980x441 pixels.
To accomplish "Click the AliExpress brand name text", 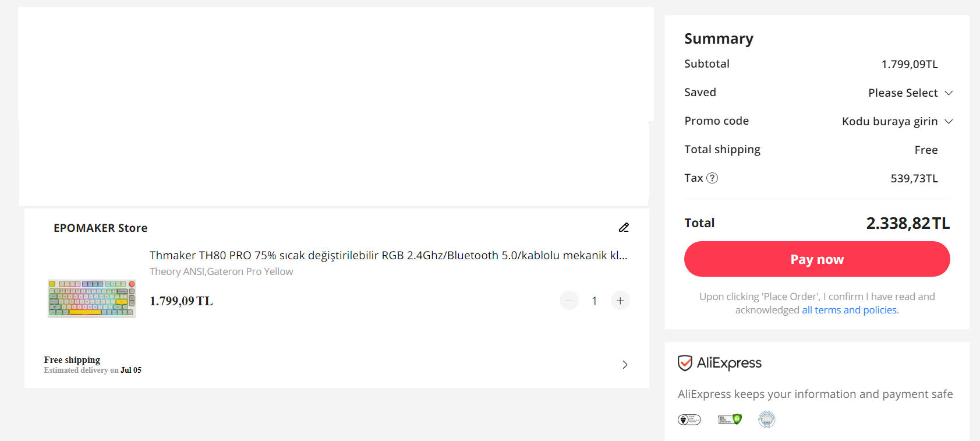I will [x=729, y=363].
